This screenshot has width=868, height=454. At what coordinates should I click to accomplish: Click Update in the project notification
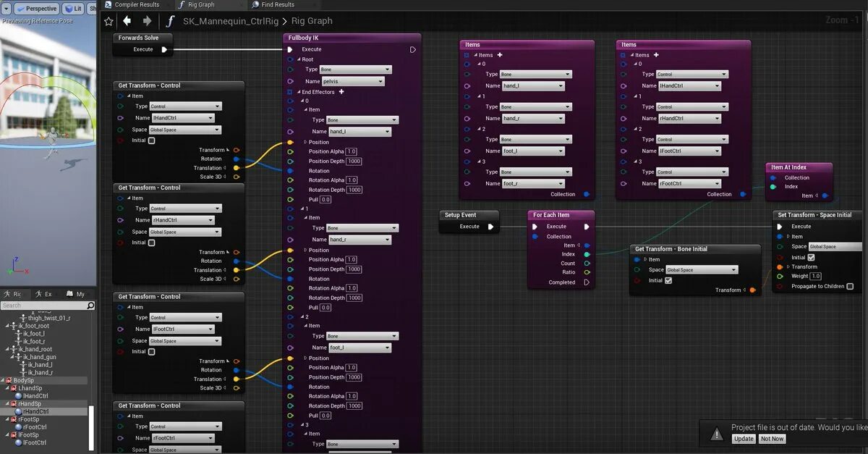tap(744, 439)
